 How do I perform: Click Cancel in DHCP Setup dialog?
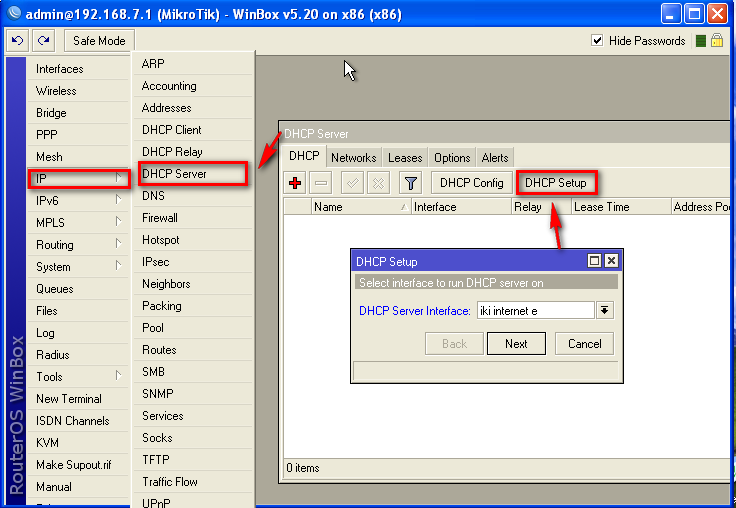[584, 344]
